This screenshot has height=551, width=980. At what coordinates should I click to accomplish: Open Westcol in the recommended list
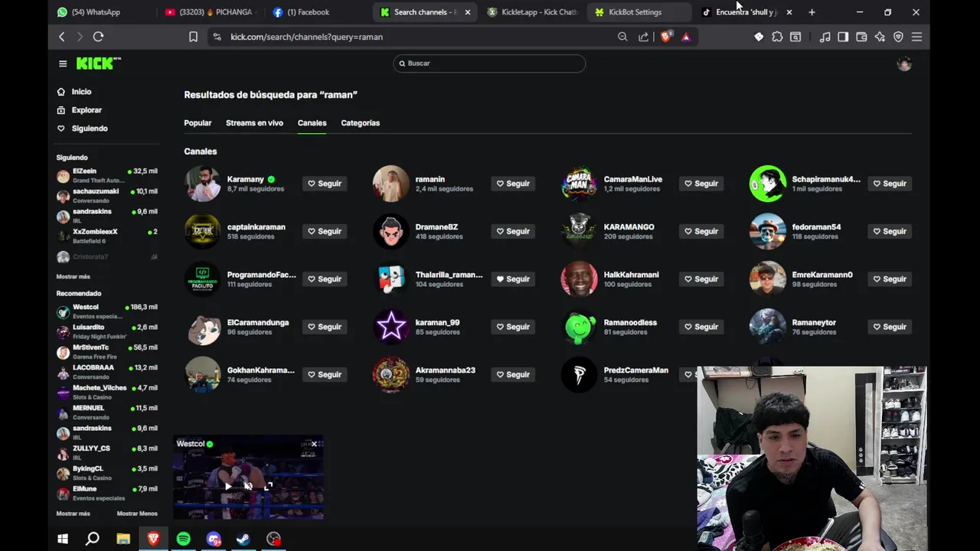(107, 311)
